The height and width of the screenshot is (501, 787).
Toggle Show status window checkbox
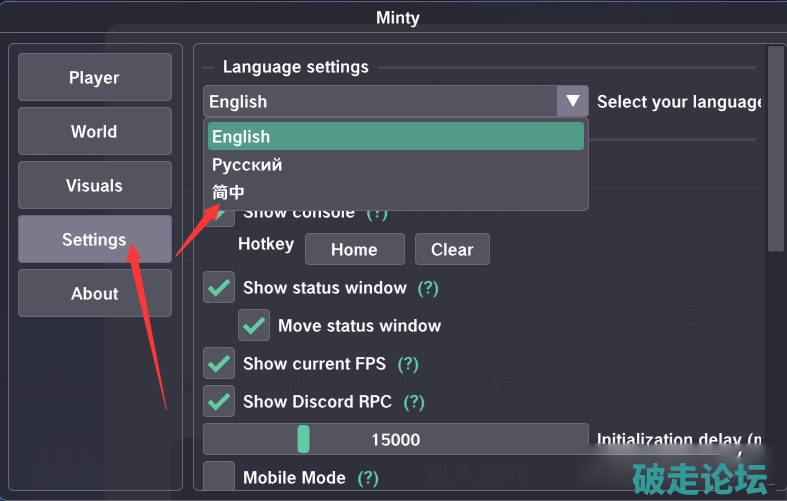(x=219, y=288)
